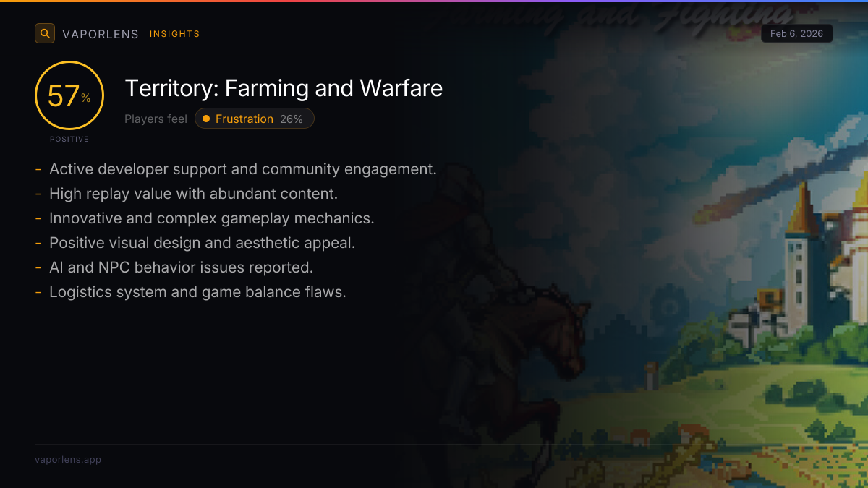Click the VaporLens magnifier logo icon
This screenshot has height=488, width=868.
[45, 33]
